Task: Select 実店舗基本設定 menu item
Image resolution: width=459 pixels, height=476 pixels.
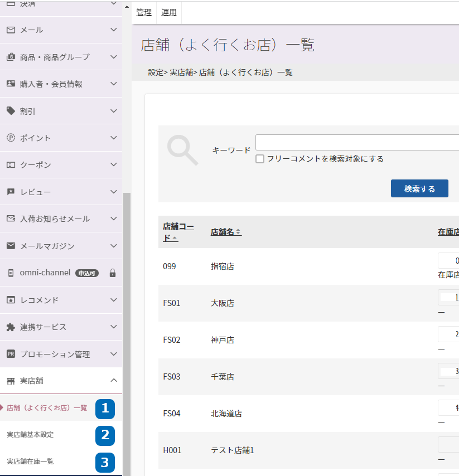Action: [30, 435]
